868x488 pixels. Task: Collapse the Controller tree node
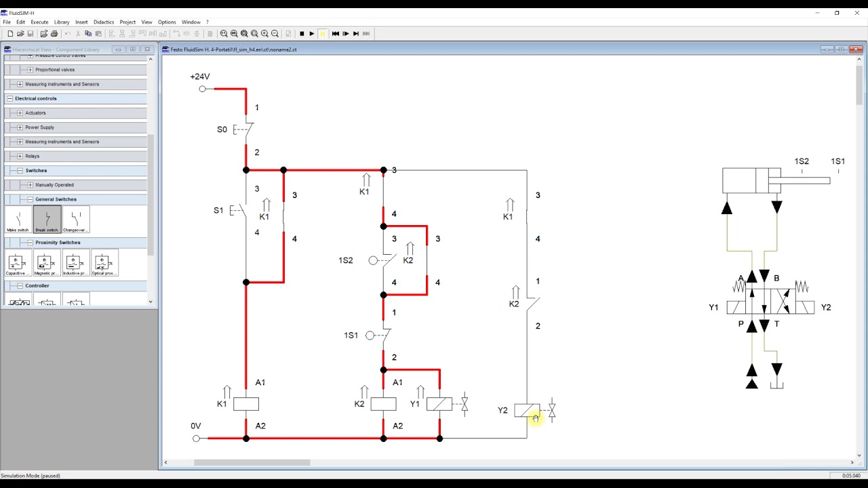point(20,286)
